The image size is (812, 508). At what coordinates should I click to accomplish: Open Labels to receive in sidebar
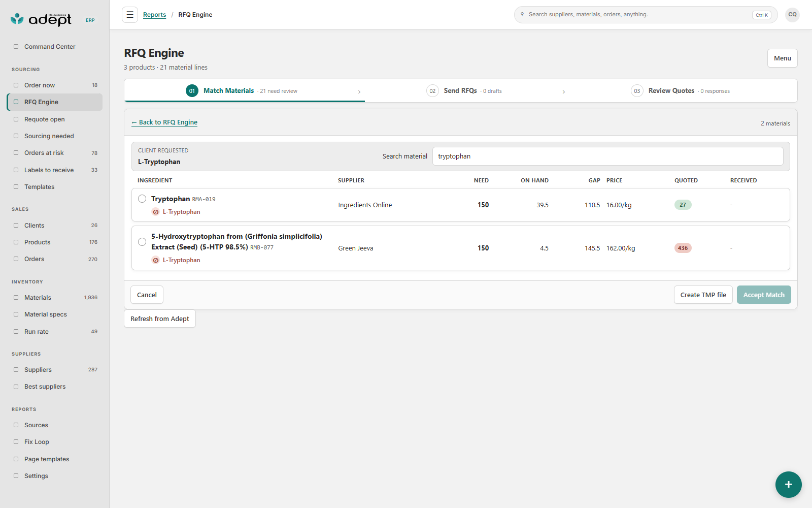[55, 170]
